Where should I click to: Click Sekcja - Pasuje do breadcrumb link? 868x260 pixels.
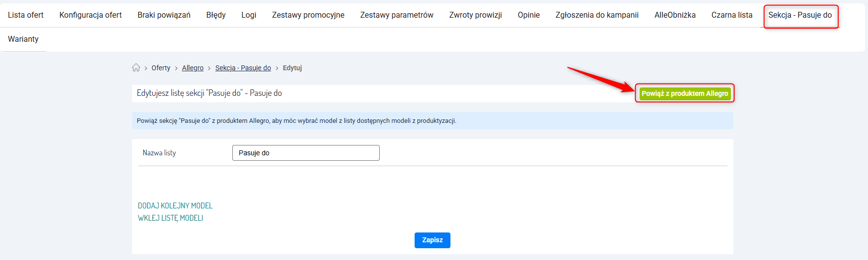point(243,68)
